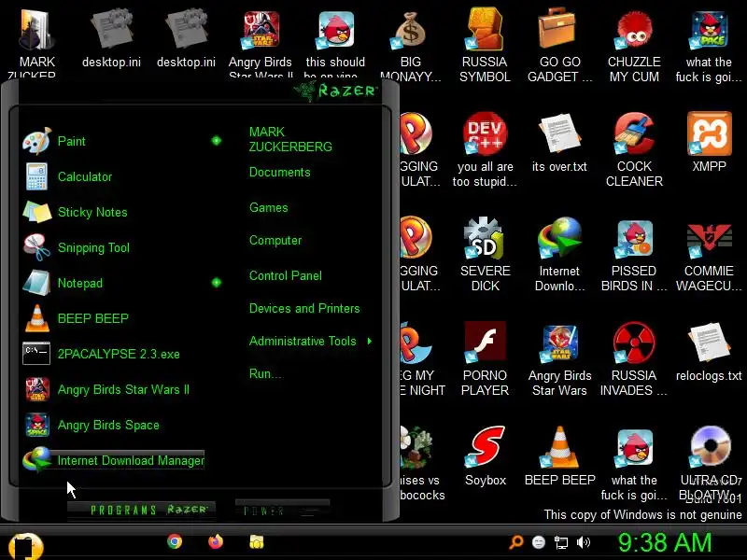This screenshot has width=747, height=560.
Task: Select the Internet Downlo... desktop icon
Action: [x=559, y=255]
